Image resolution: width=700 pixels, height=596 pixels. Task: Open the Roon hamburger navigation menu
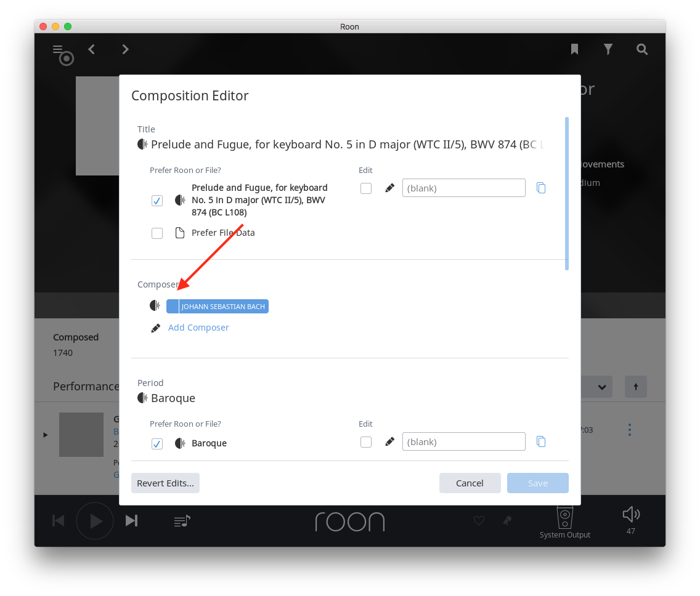click(57, 49)
